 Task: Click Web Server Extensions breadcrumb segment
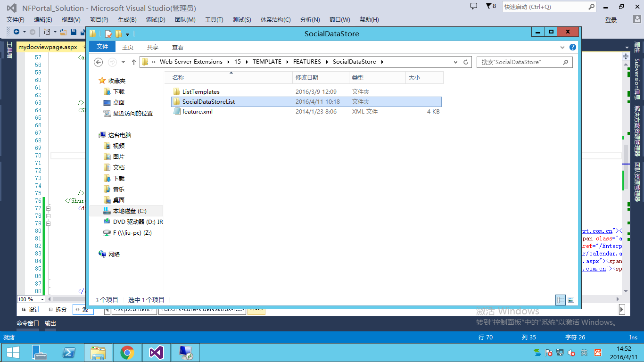pyautogui.click(x=191, y=62)
